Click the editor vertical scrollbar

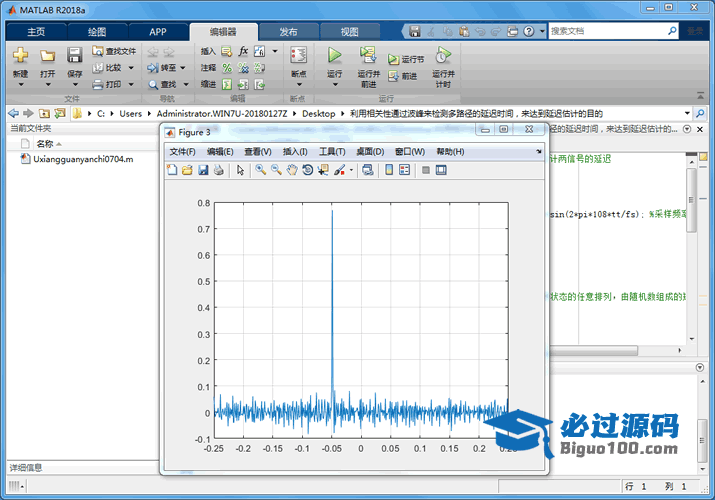(x=692, y=201)
